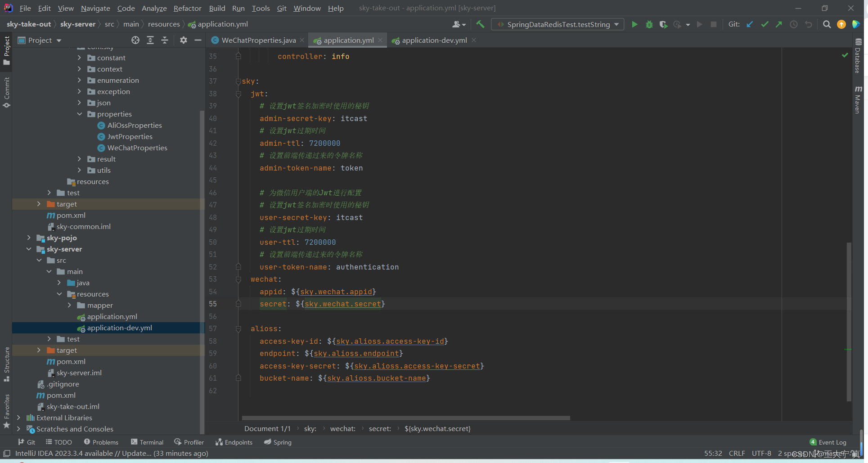This screenshot has width=868, height=463.
Task: Open the Terminal tool window
Action: coord(147,442)
